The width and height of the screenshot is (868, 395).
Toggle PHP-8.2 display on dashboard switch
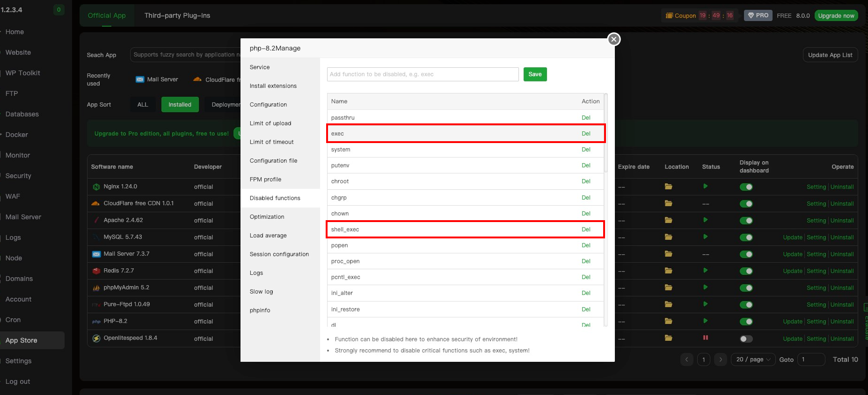[746, 322]
